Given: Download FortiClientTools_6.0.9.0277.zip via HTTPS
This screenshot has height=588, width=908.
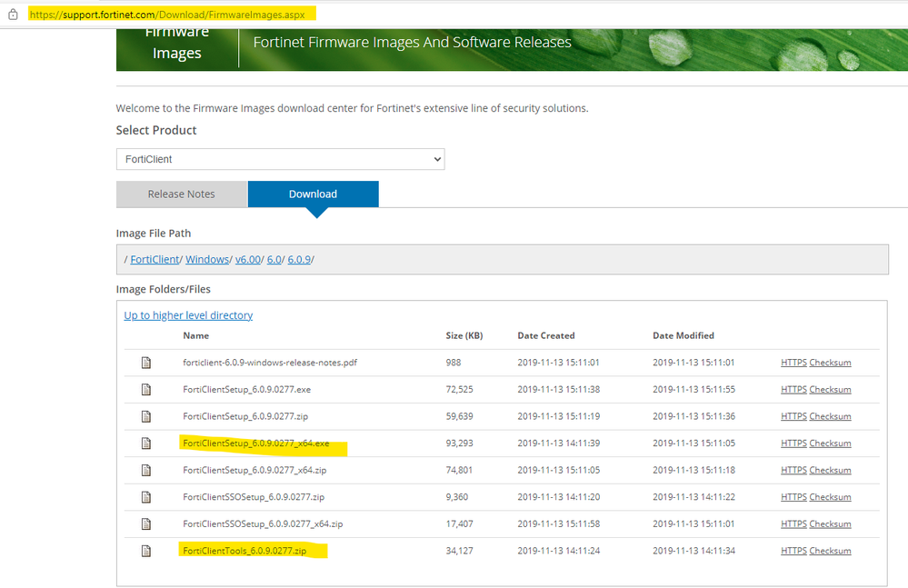Looking at the screenshot, I should (x=793, y=551).
